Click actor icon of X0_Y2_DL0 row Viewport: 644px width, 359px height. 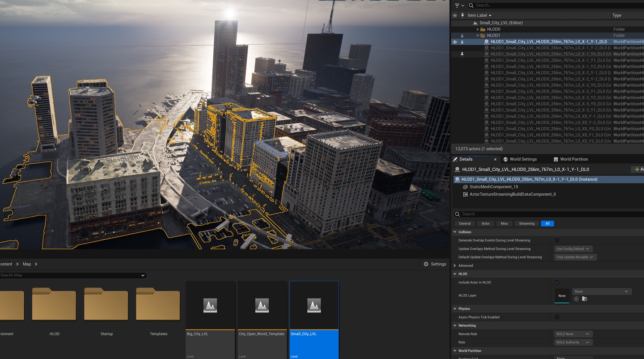click(x=487, y=141)
